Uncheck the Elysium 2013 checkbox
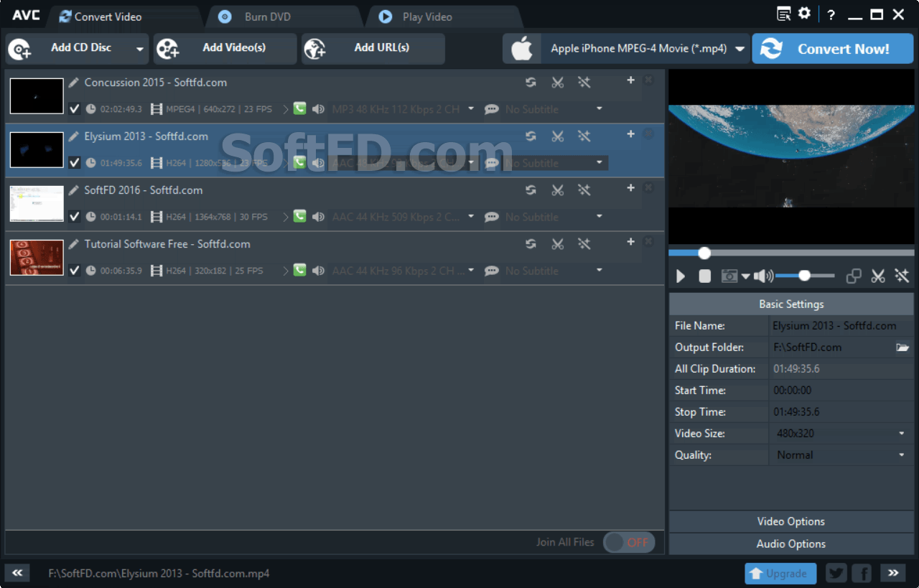The image size is (919, 588). coord(74,163)
